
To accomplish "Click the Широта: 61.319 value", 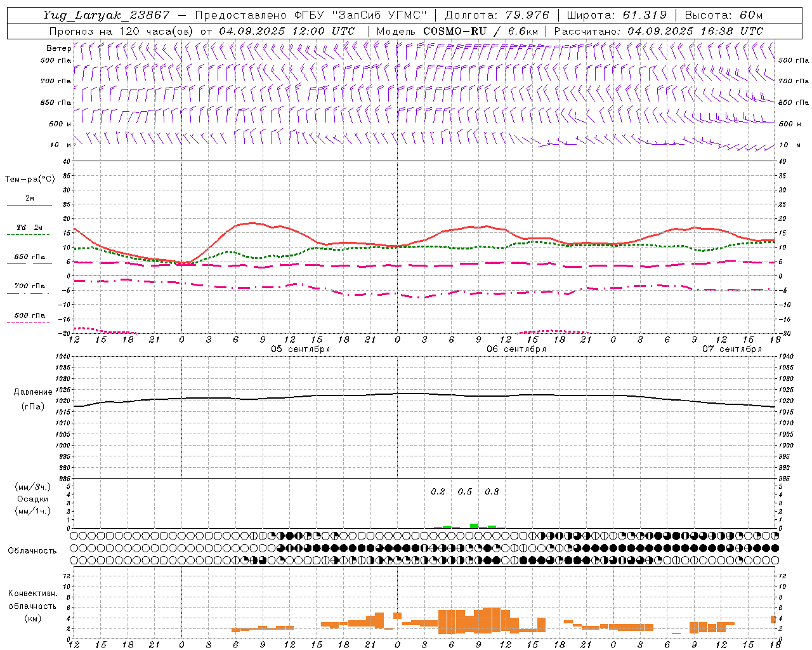I will click(617, 15).
